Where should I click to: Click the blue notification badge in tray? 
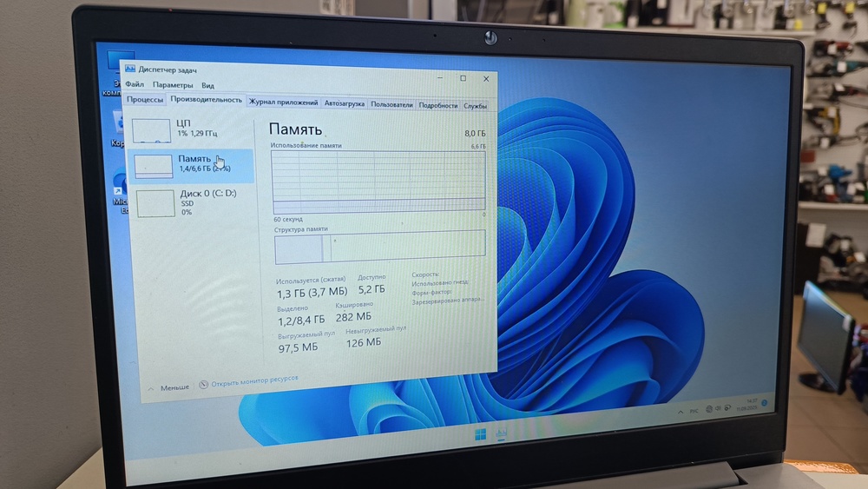(765, 403)
